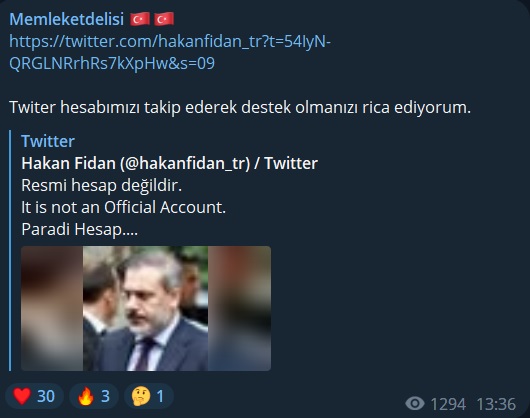Image resolution: width=530 pixels, height=418 pixels.
Task: Add a fire reaction to the post
Action: pos(86,396)
